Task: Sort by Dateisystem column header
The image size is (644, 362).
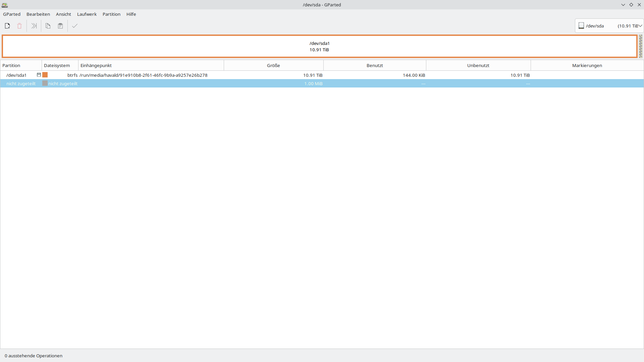Action: 57,65
